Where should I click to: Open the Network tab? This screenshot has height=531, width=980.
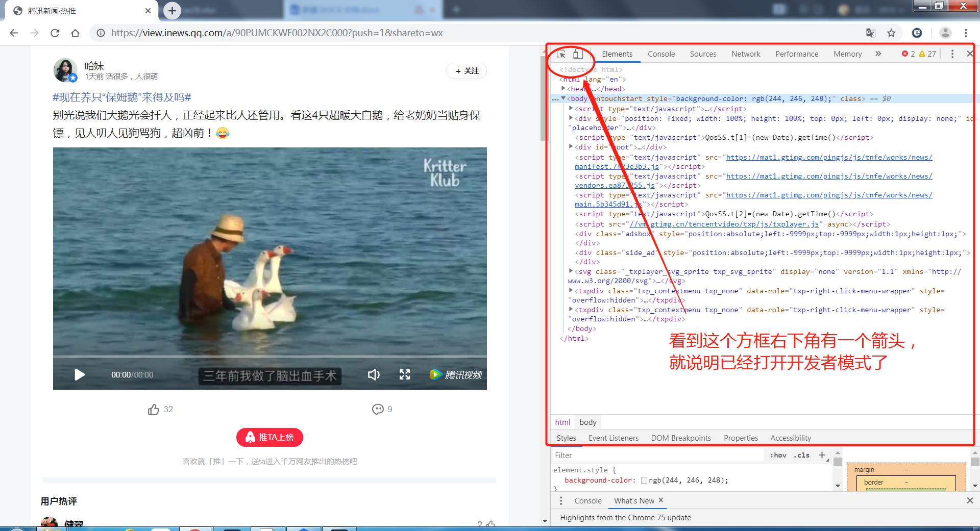coord(746,54)
